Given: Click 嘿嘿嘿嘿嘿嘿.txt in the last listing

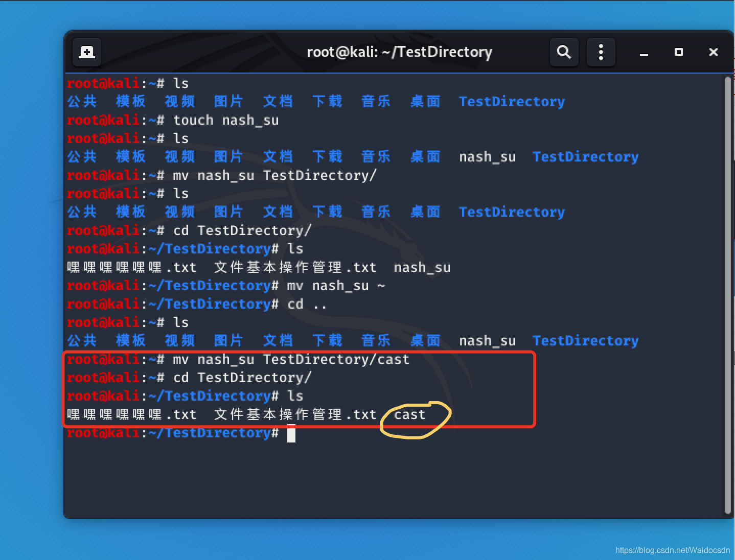Looking at the screenshot, I should tap(132, 414).
